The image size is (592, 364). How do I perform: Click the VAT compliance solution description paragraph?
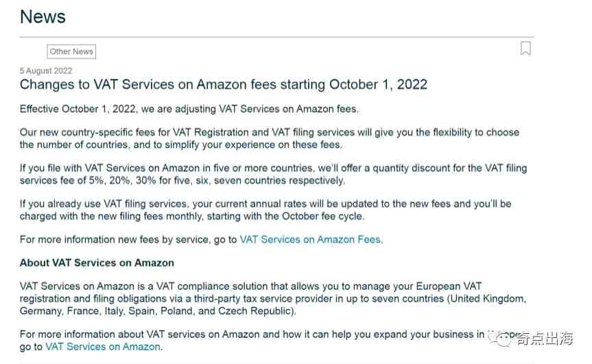click(273, 298)
